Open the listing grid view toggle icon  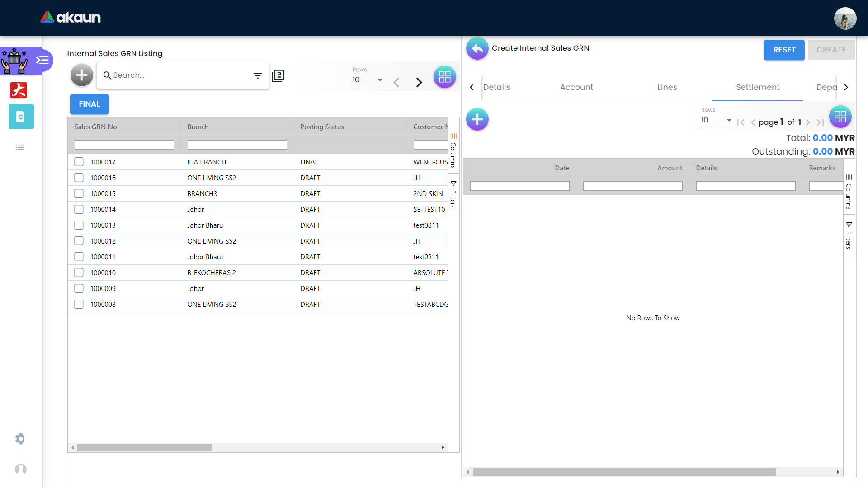coord(445,77)
